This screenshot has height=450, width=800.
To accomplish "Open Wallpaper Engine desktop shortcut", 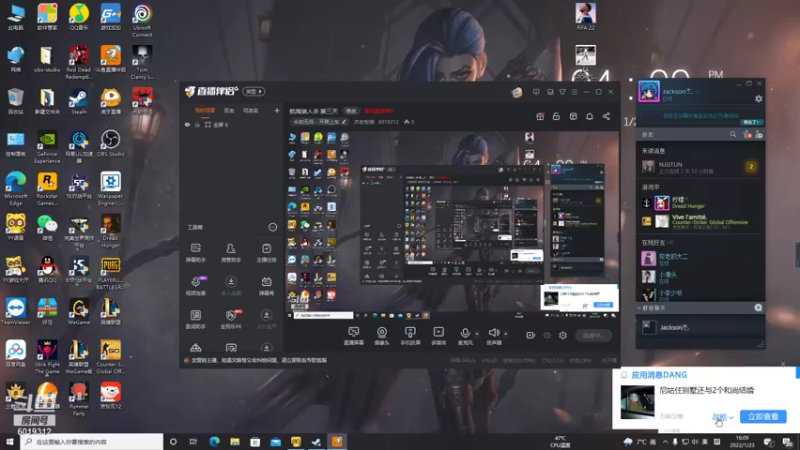I will 110,189.
